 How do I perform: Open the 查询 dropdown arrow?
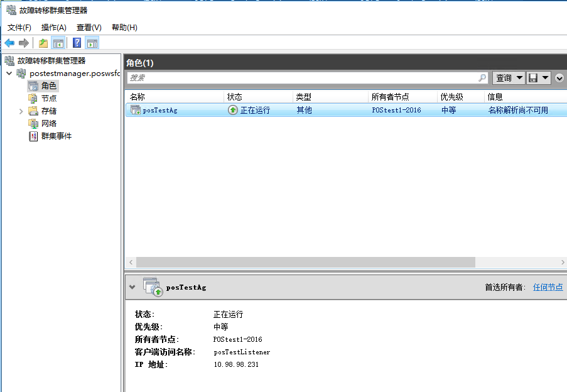tap(519, 78)
